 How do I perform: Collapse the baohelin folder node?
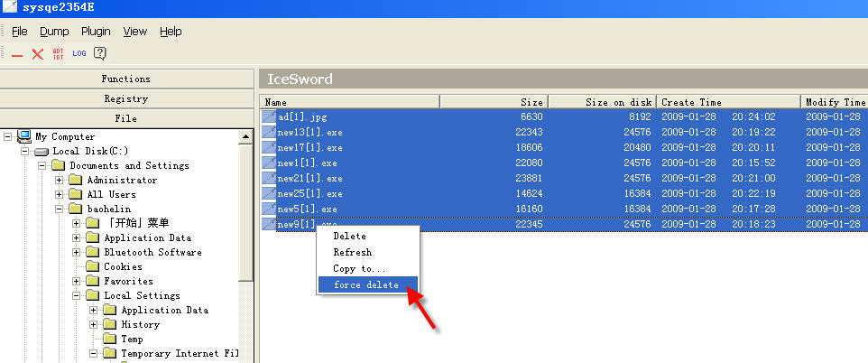(60, 209)
